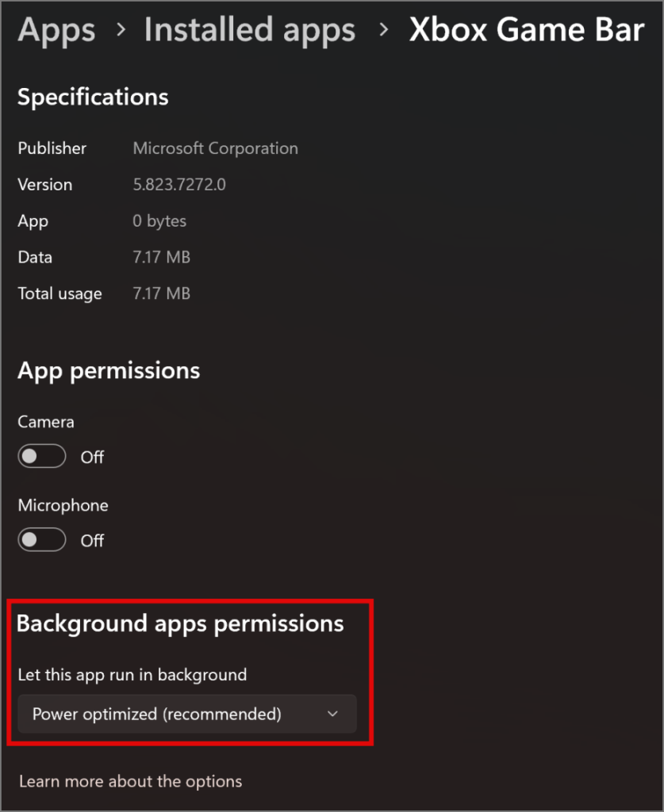Click the Total usage 7.17 MB value

(x=161, y=293)
